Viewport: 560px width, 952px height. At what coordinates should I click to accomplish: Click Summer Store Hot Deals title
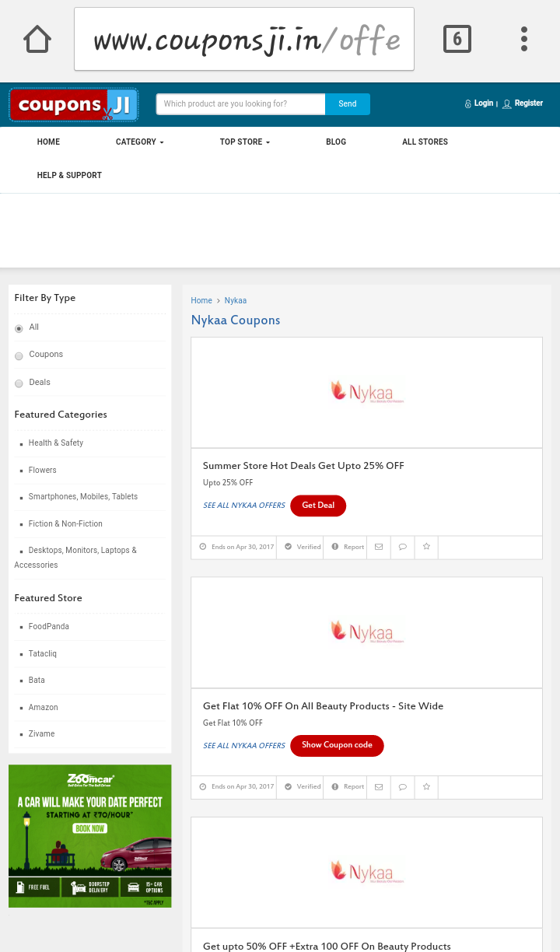pos(303,466)
